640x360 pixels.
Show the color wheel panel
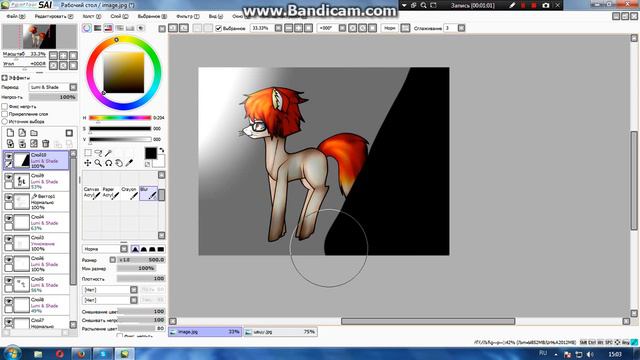click(87, 28)
